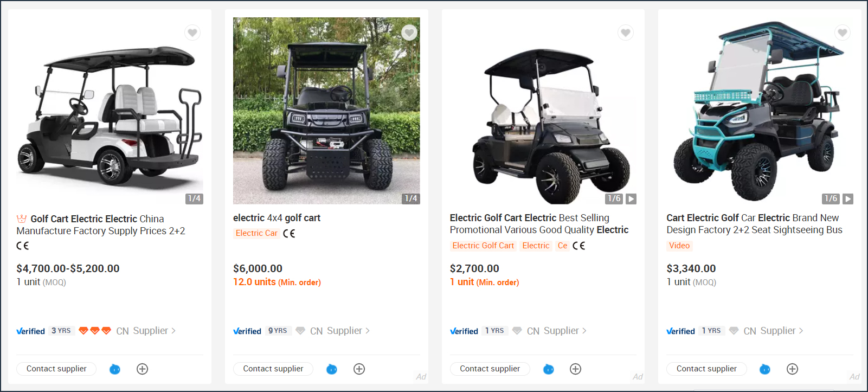Image resolution: width=868 pixels, height=392 pixels.
Task: Favorite the $2,700 electric golf cart
Action: click(x=626, y=33)
